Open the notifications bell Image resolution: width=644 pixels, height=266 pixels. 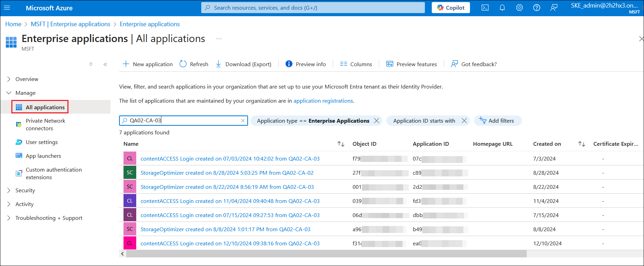tap(502, 8)
